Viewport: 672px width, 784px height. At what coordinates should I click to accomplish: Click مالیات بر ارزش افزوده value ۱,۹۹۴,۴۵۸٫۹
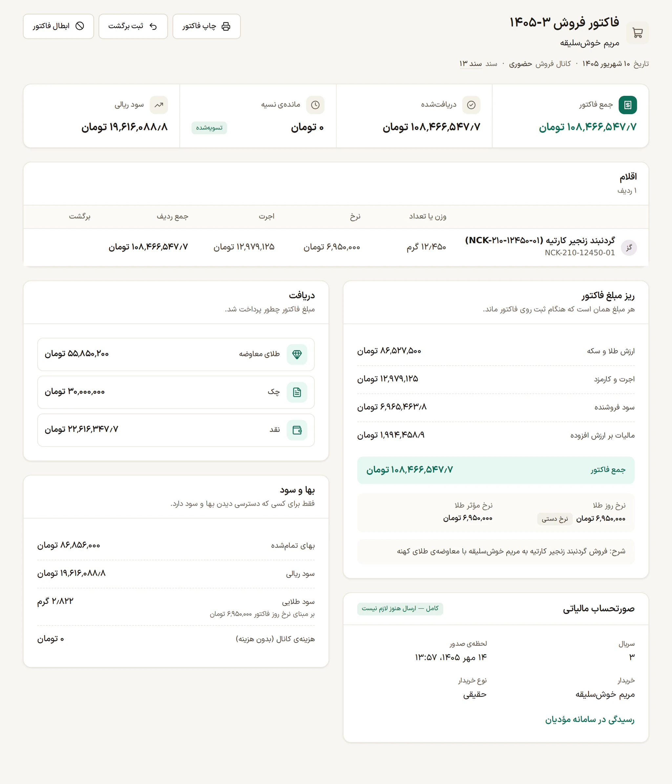click(391, 435)
